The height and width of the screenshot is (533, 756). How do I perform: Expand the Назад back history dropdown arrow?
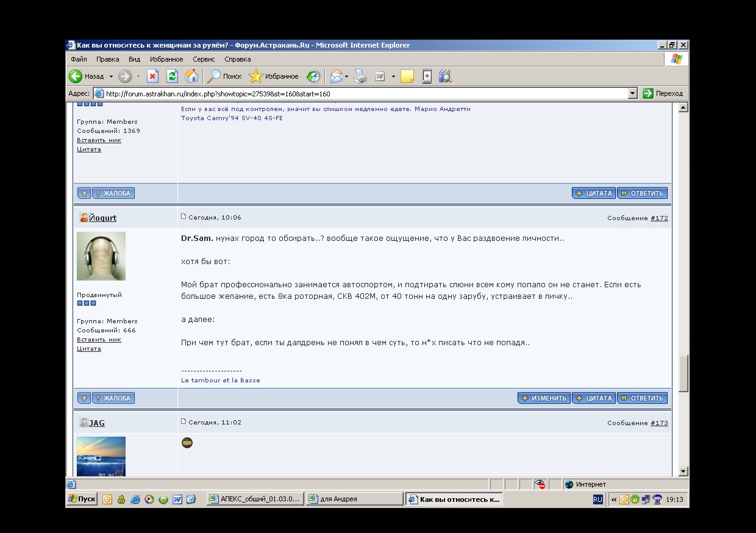coord(111,77)
